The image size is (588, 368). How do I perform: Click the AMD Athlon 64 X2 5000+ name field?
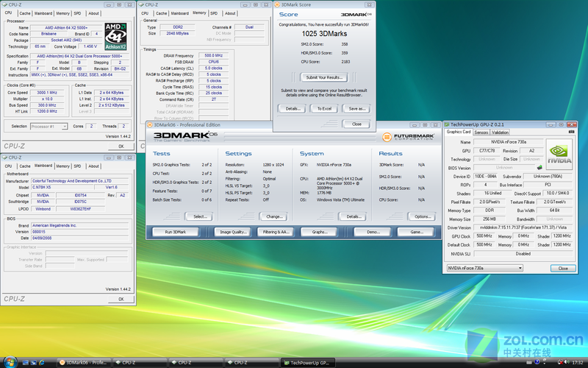pos(66,27)
